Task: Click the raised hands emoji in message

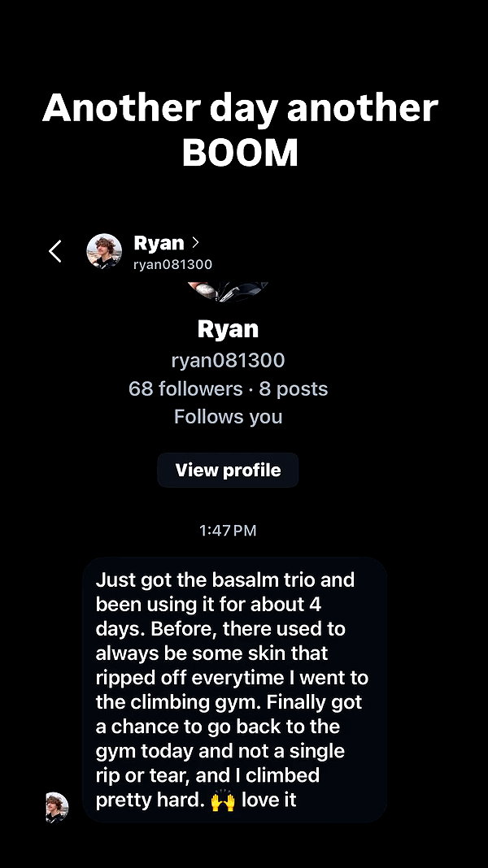Action: pos(222,801)
